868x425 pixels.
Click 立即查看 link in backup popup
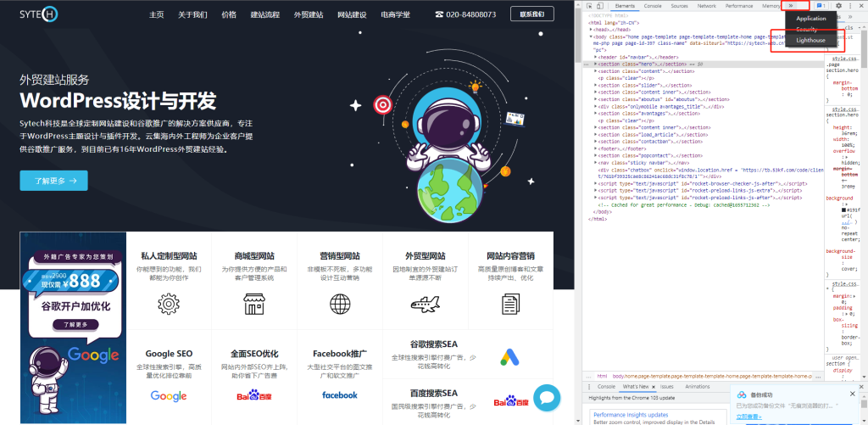(748, 417)
